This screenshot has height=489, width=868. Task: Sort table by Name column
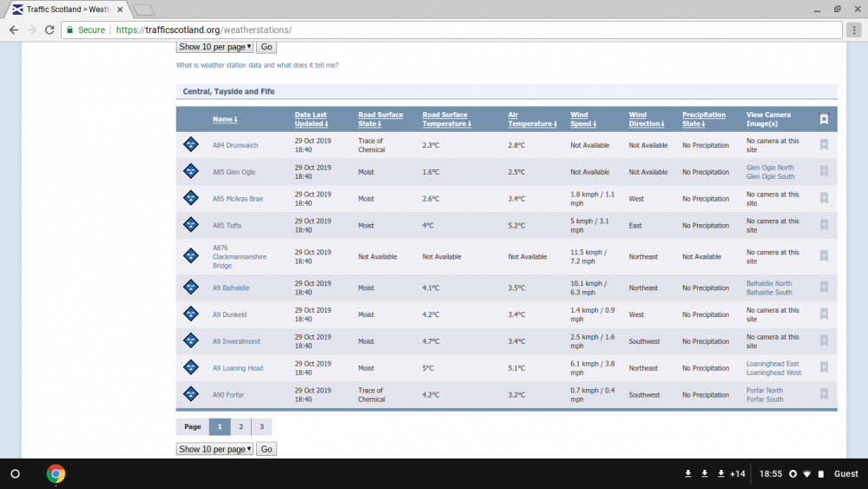tap(225, 119)
